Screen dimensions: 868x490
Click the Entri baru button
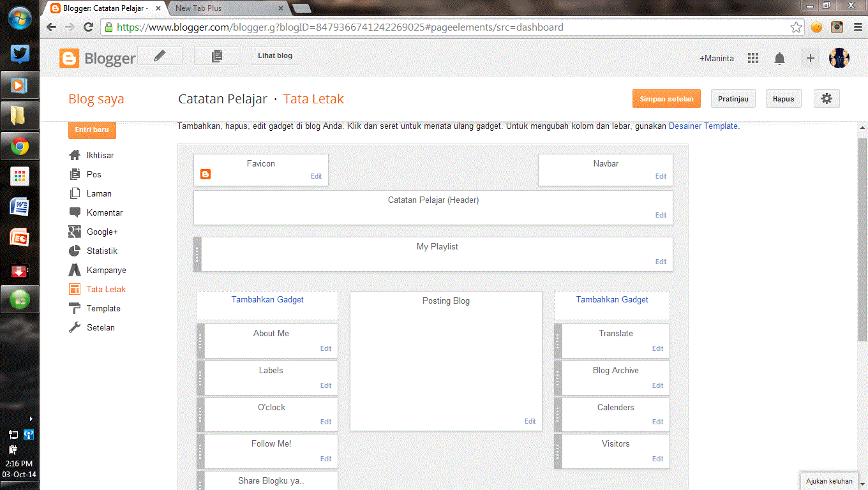pos(92,130)
